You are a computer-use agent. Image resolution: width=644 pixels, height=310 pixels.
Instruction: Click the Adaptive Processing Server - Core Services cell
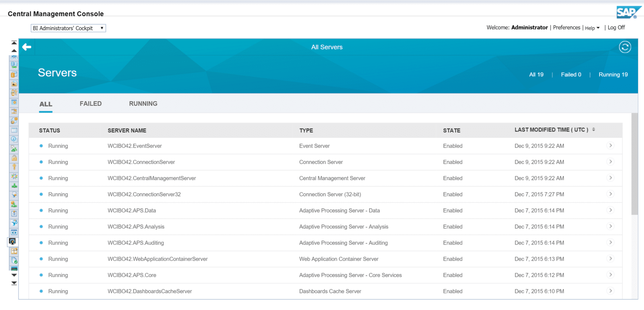350,275
